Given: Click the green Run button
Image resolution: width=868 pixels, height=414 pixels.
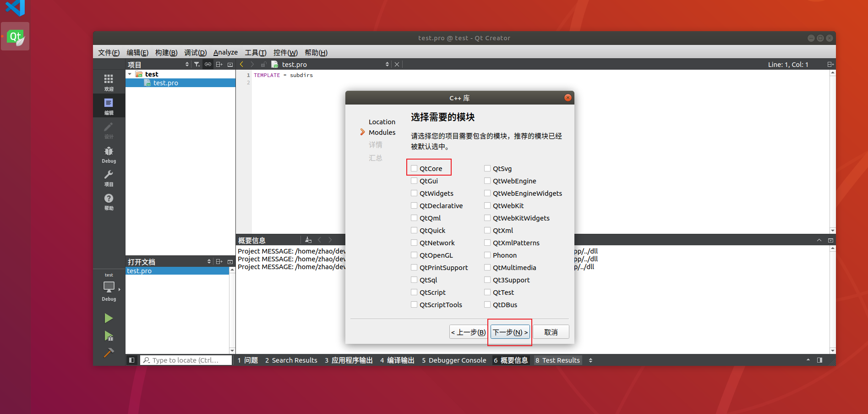Looking at the screenshot, I should (x=109, y=318).
